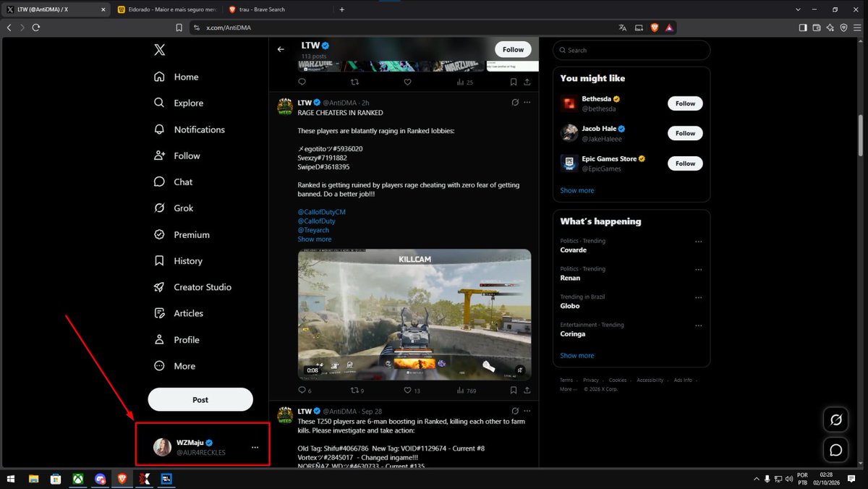The height and width of the screenshot is (489, 868).
Task: Click the translate page icon
Action: 623,27
